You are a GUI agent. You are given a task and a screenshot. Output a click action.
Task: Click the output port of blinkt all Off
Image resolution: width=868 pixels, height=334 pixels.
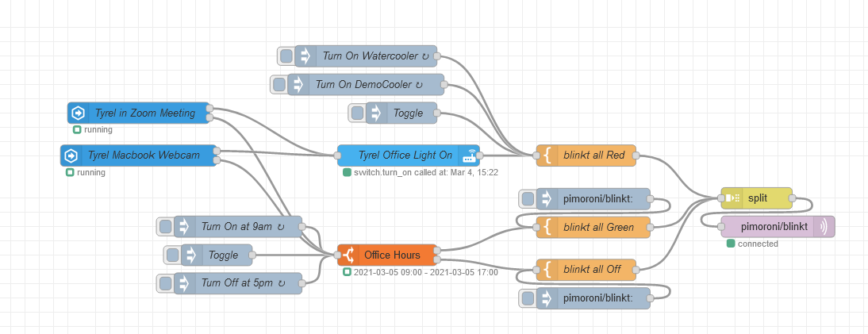click(x=636, y=270)
